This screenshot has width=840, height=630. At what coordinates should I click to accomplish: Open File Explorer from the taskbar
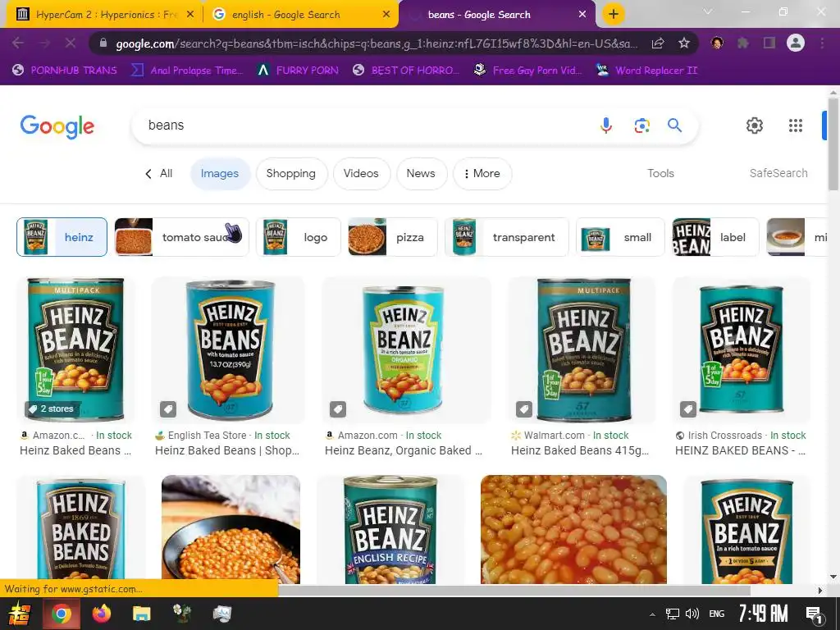(x=141, y=614)
